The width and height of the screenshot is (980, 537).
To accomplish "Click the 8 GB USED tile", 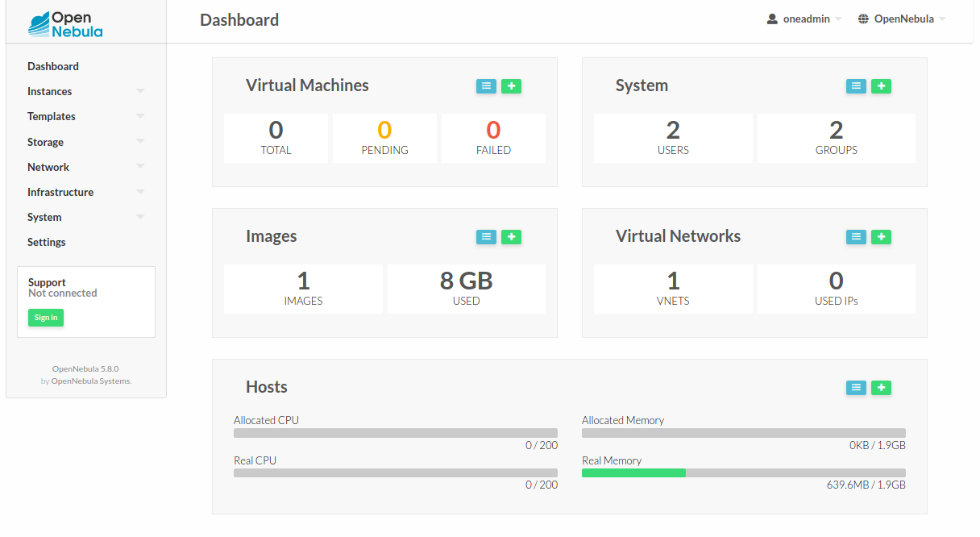I will [467, 289].
